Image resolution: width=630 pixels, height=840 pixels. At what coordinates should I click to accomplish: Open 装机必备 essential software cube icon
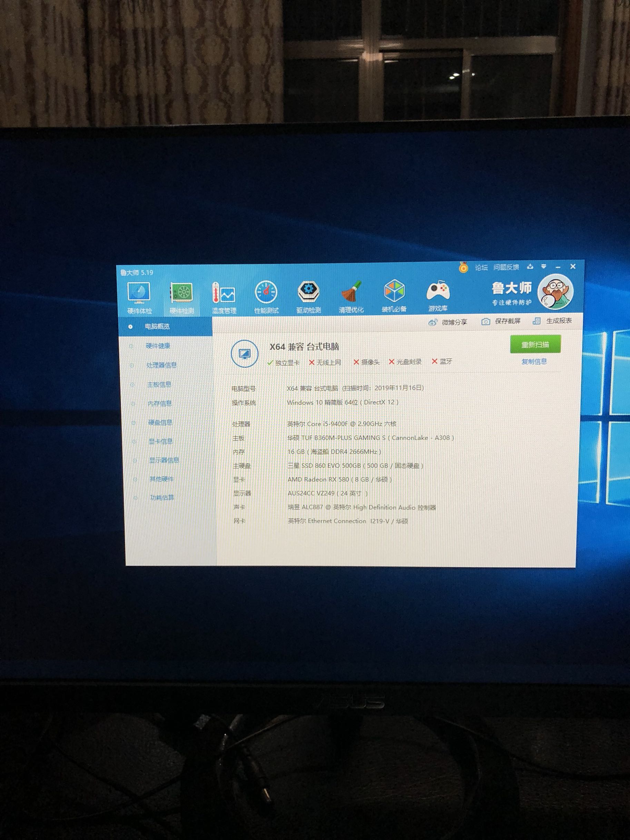pyautogui.click(x=394, y=296)
